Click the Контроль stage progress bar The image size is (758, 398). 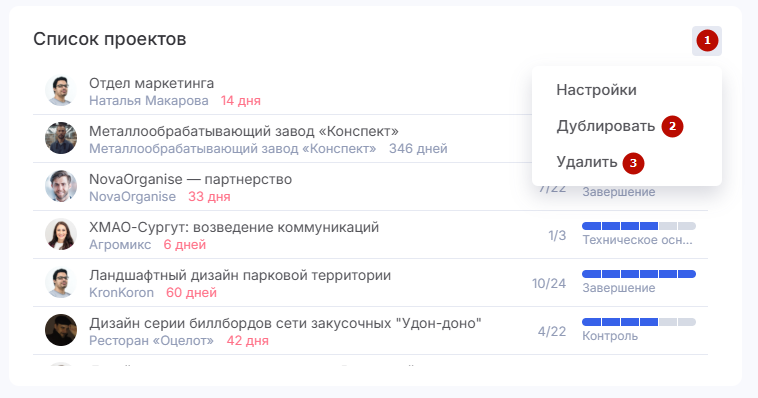click(639, 322)
